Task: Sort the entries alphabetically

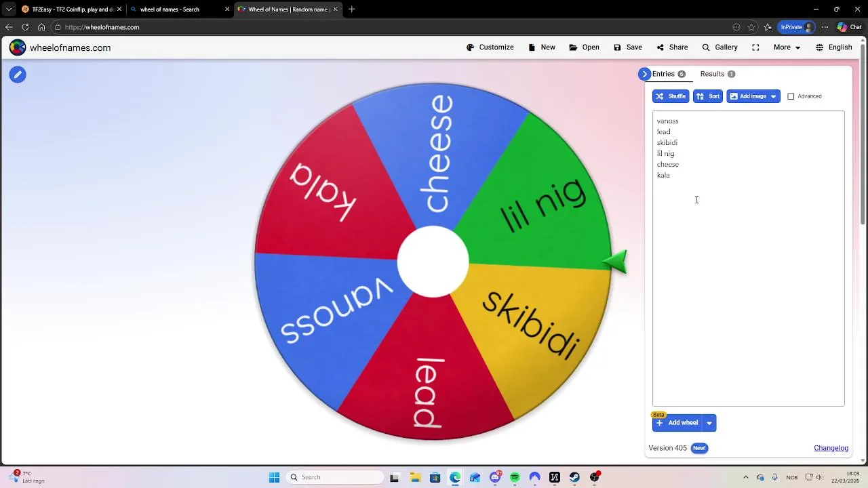Action: point(708,96)
